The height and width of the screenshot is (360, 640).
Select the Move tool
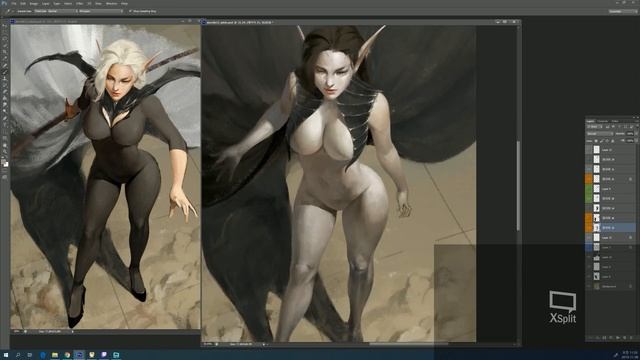pyautogui.click(x=5, y=25)
